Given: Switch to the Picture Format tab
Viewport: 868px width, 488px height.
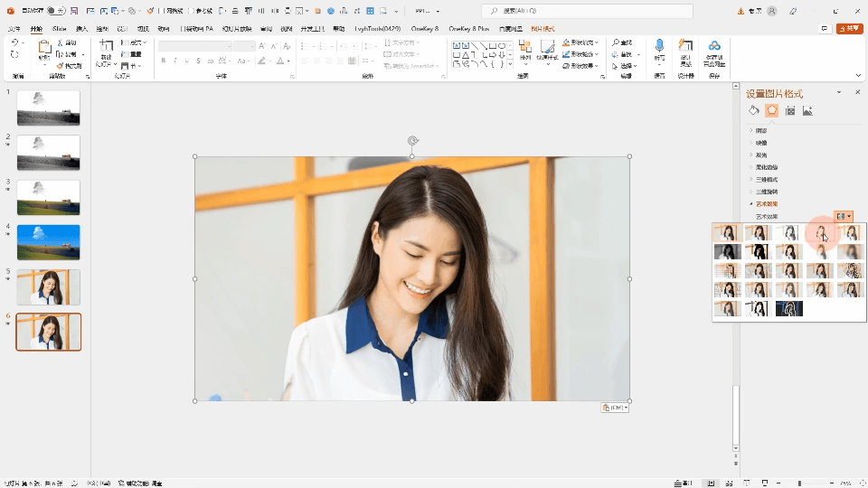Looking at the screenshot, I should click(542, 29).
